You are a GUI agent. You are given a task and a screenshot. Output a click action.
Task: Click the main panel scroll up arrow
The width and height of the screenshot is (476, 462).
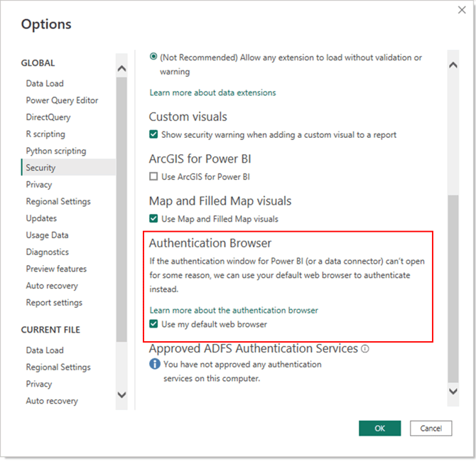454,65
